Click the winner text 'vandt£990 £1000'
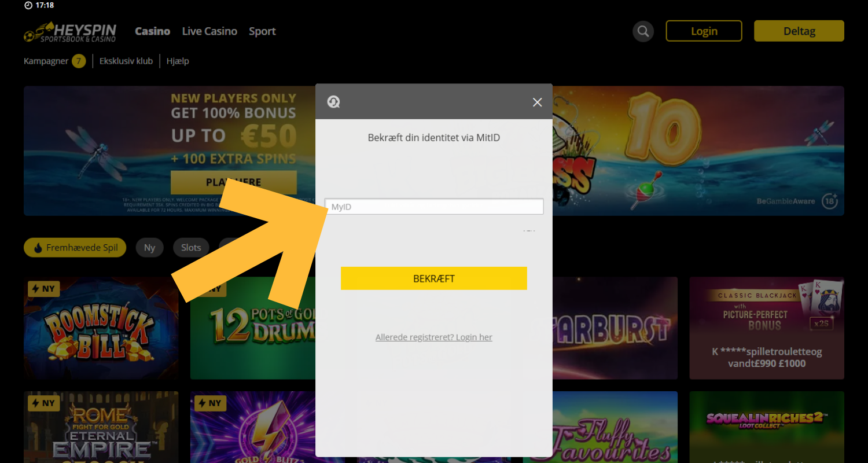This screenshot has width=868, height=463. coord(767,363)
